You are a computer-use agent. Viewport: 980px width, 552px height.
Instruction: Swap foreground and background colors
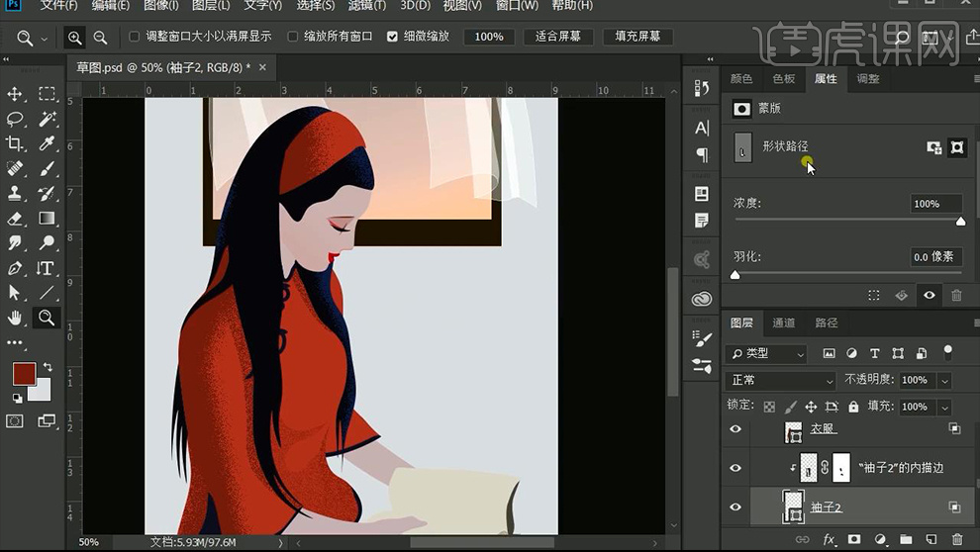(x=48, y=367)
